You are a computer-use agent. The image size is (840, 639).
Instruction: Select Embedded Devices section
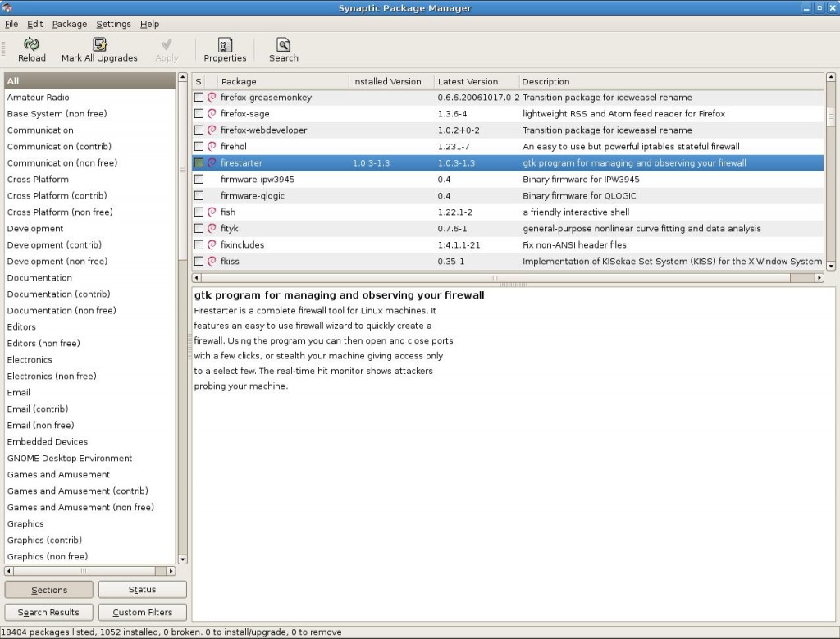pyautogui.click(x=90, y=441)
